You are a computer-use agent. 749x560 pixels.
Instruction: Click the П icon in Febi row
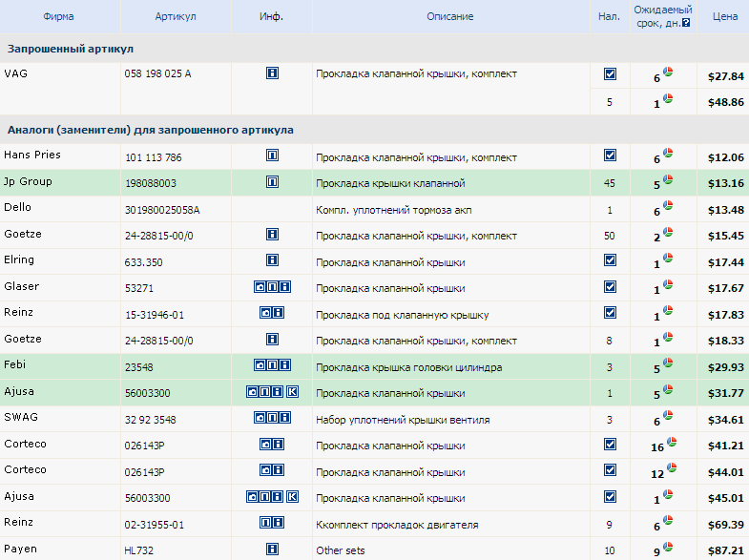tap(272, 365)
